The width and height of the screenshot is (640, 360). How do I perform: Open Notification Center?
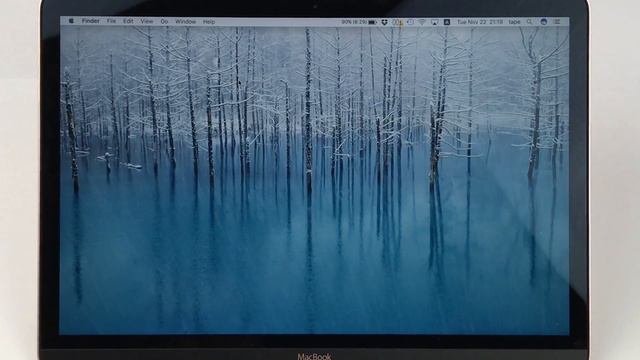coord(557,22)
